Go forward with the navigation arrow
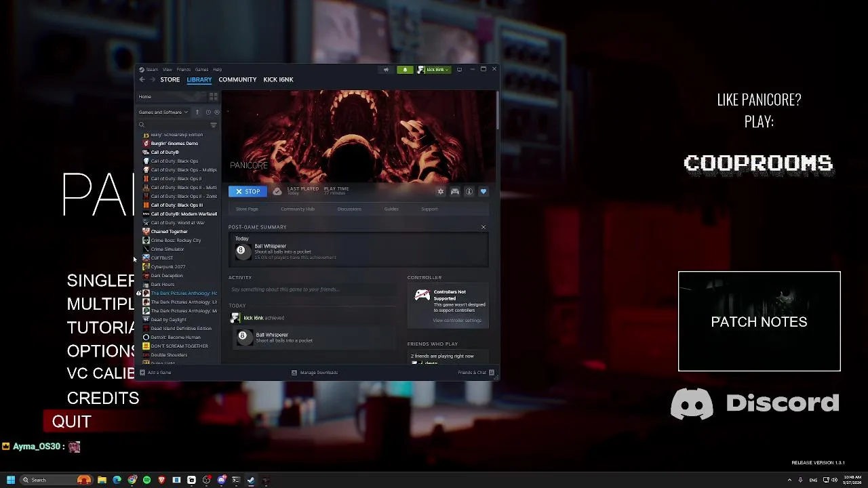Image resolution: width=868 pixels, height=488 pixels. [x=152, y=79]
